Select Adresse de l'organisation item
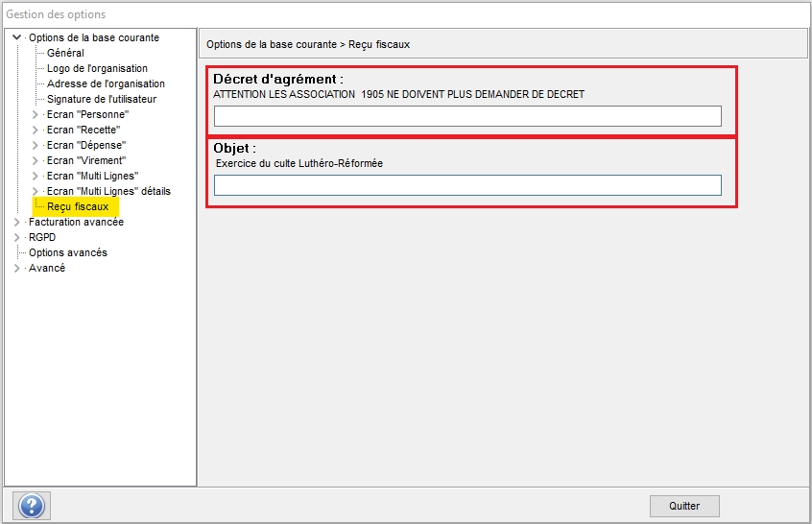812x524 pixels. [x=106, y=84]
